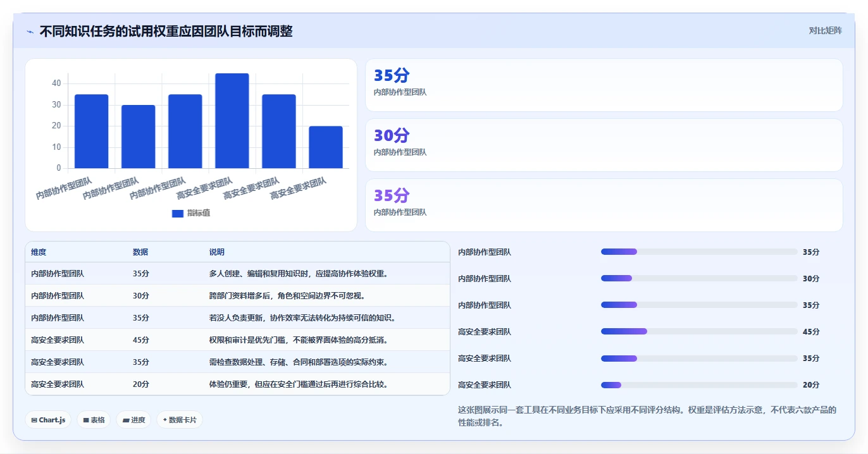Open the 30分 data card
Screen dimensions: 868x454
pyautogui.click(x=604, y=145)
